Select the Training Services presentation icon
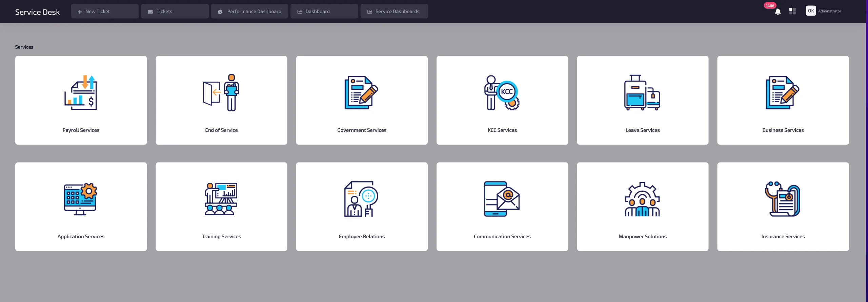The height and width of the screenshot is (302, 868). pos(221,199)
